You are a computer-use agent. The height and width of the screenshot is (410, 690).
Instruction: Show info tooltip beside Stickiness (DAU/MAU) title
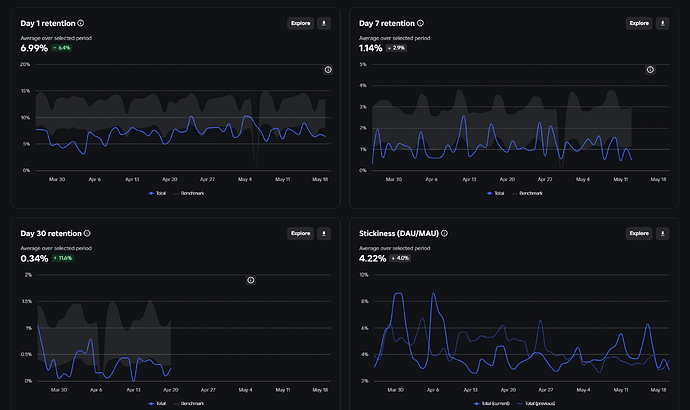444,233
